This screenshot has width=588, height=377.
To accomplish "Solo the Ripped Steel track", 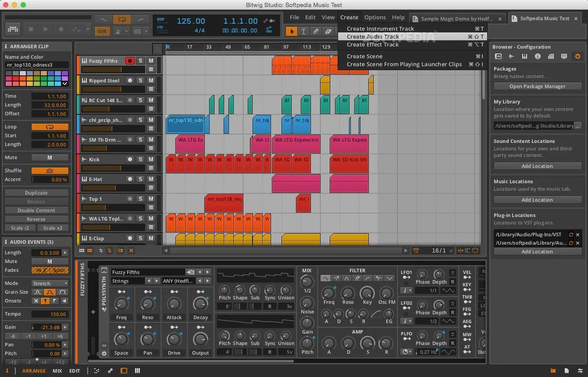I will pos(140,81).
